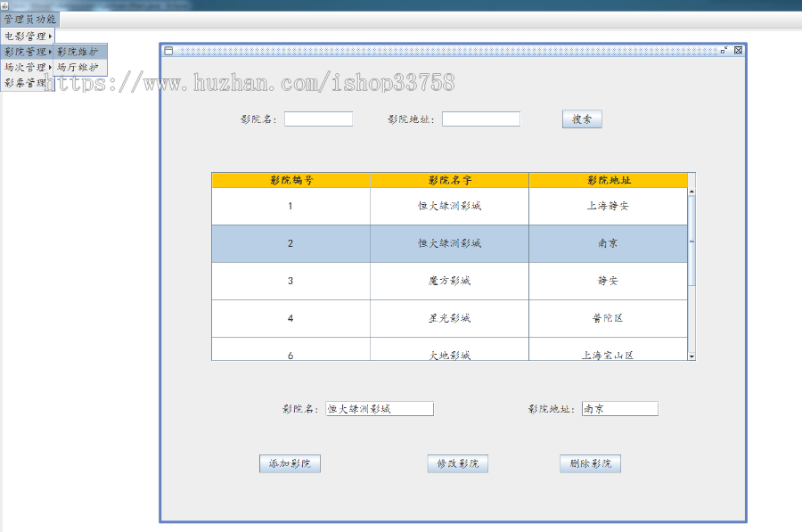Click the 搜索 button

pyautogui.click(x=581, y=119)
